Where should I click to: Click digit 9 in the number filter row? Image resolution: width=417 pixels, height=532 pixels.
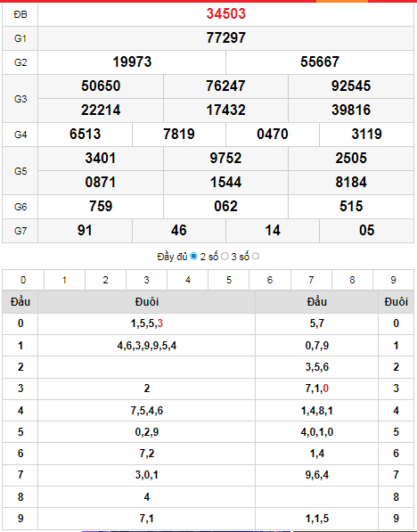tap(393, 280)
